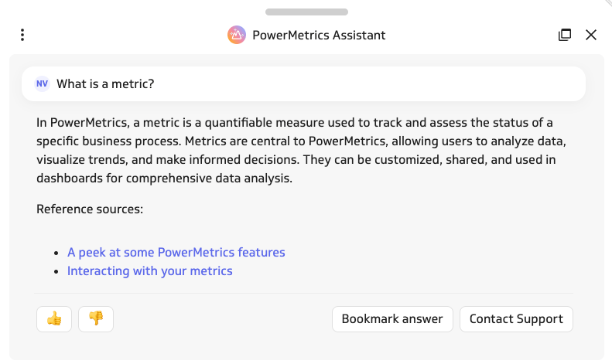Click the NV user avatar badge
This screenshot has height=364, width=612.
click(42, 83)
